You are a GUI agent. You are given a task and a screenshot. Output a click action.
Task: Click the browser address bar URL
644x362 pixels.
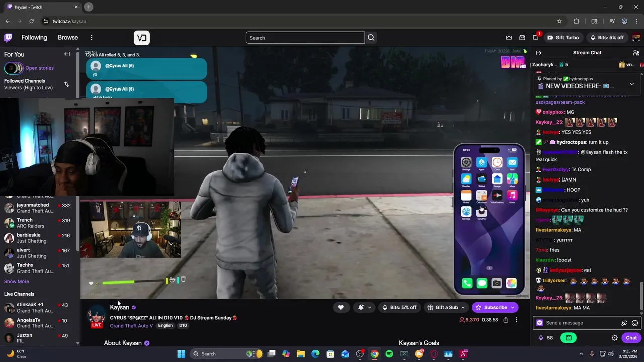point(69,21)
